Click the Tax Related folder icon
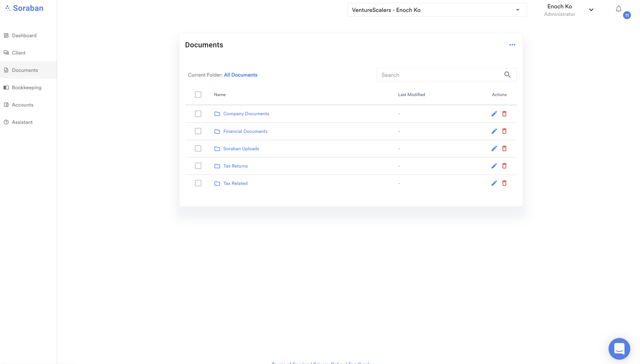 click(217, 183)
